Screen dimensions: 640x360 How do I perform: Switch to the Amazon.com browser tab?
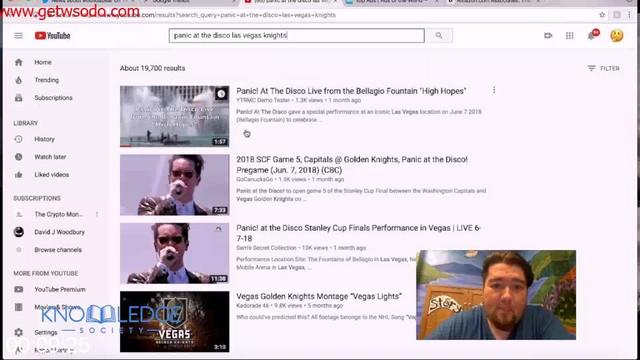494,2
